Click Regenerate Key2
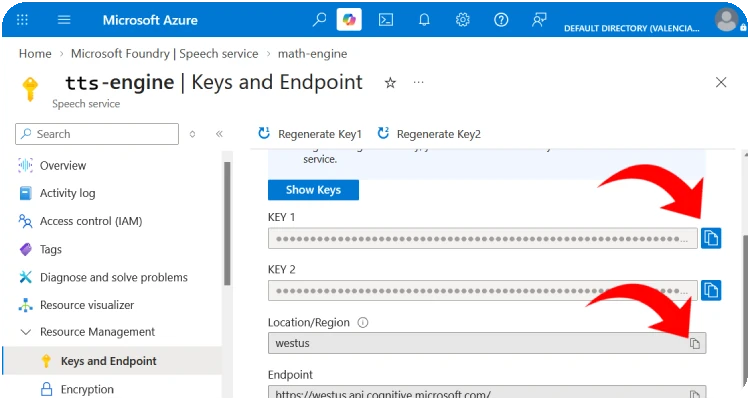750x402 pixels. [429, 134]
